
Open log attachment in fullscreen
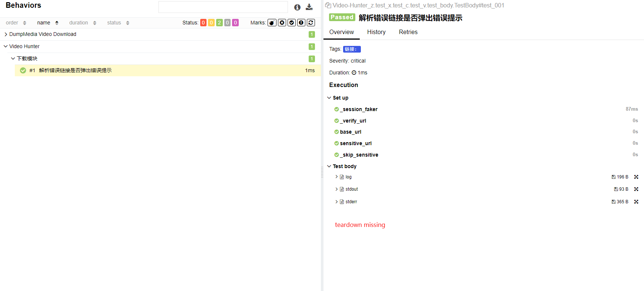point(636,177)
